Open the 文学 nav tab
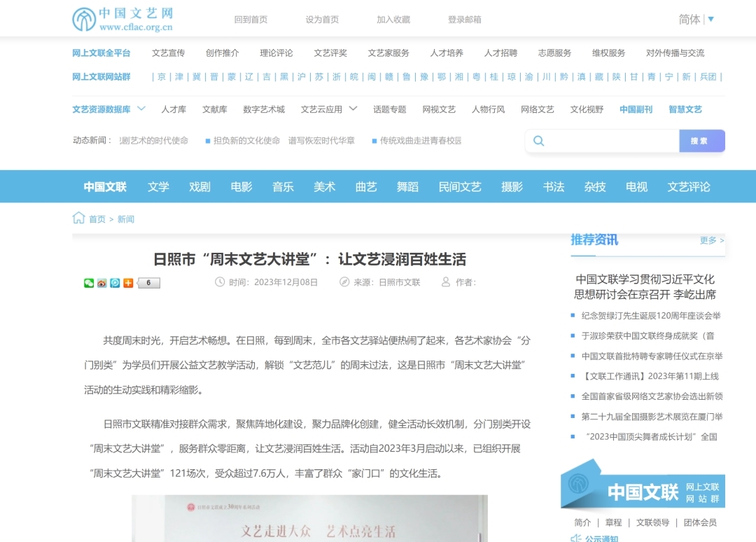The width and height of the screenshot is (756, 542). coord(159,186)
